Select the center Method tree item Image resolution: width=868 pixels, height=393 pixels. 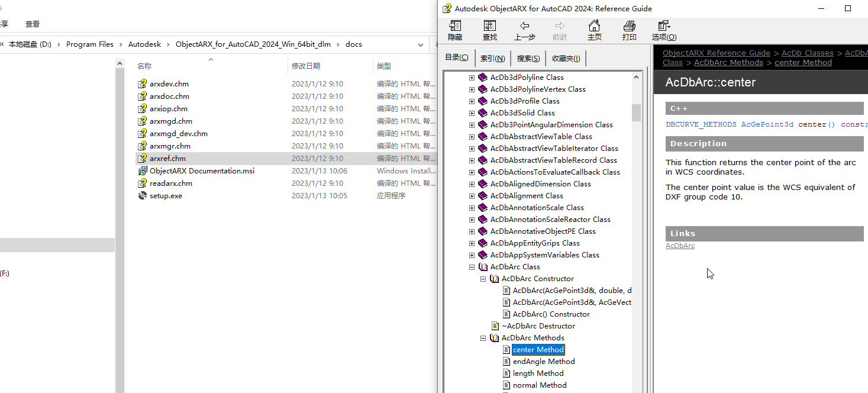pos(538,350)
